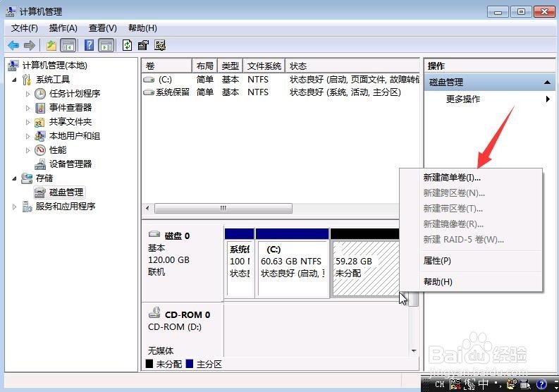Viewport: 559px width, 392px height.
Task: Click the drive icon of the (C:) volume row
Action: 149,80
